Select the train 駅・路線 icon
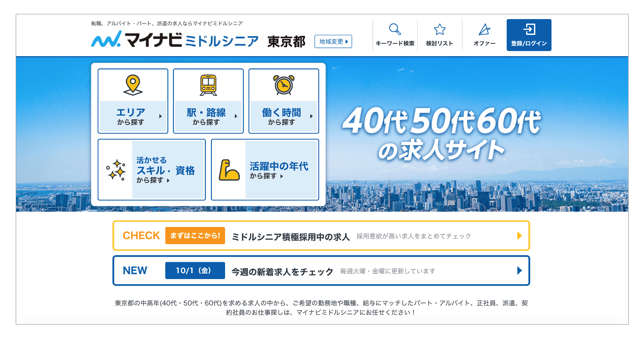644x340 pixels. (x=208, y=85)
